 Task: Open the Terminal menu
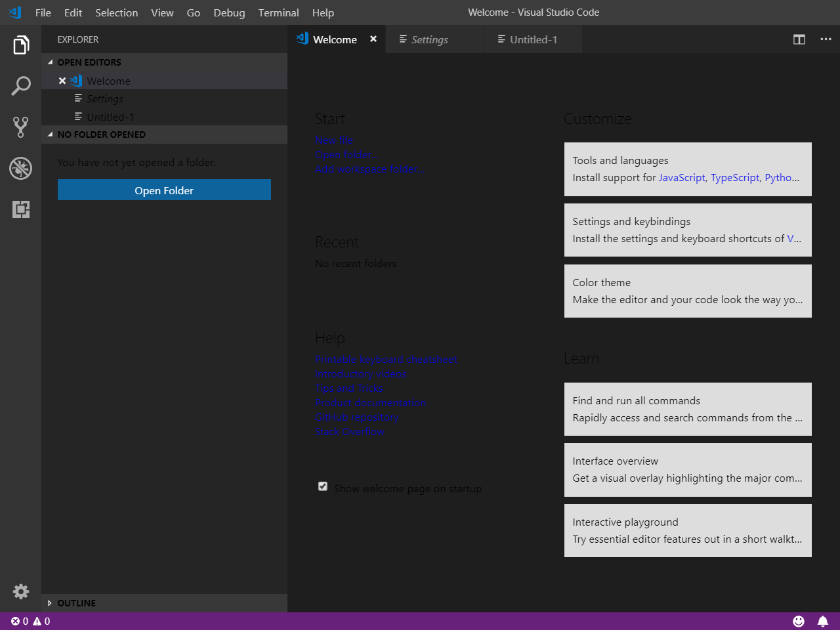[278, 12]
